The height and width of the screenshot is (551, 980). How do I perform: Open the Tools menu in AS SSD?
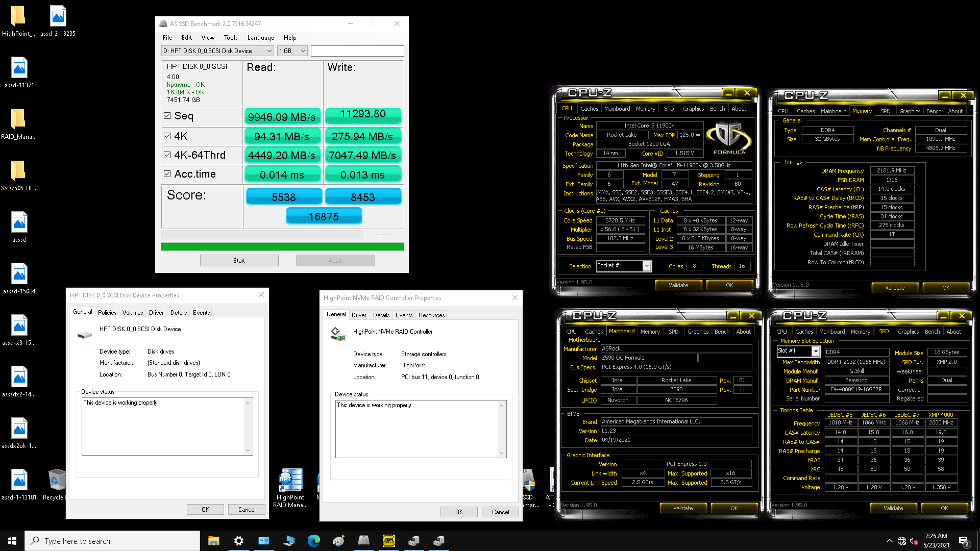coord(231,38)
